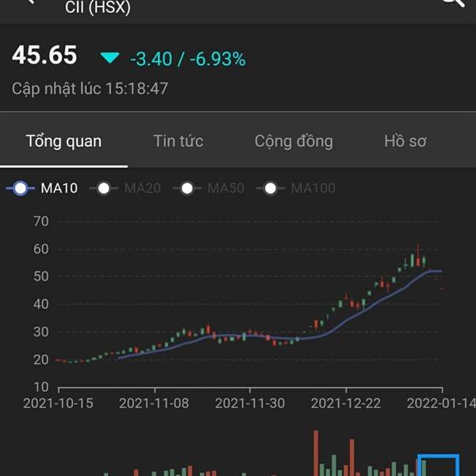This screenshot has width=476, height=476.
Task: Click the 10 price axis label
Action: 41,387
